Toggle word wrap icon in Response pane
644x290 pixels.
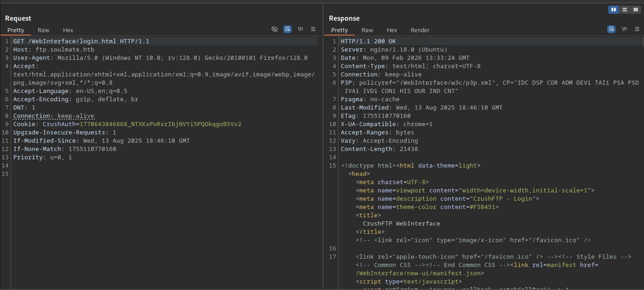click(611, 29)
